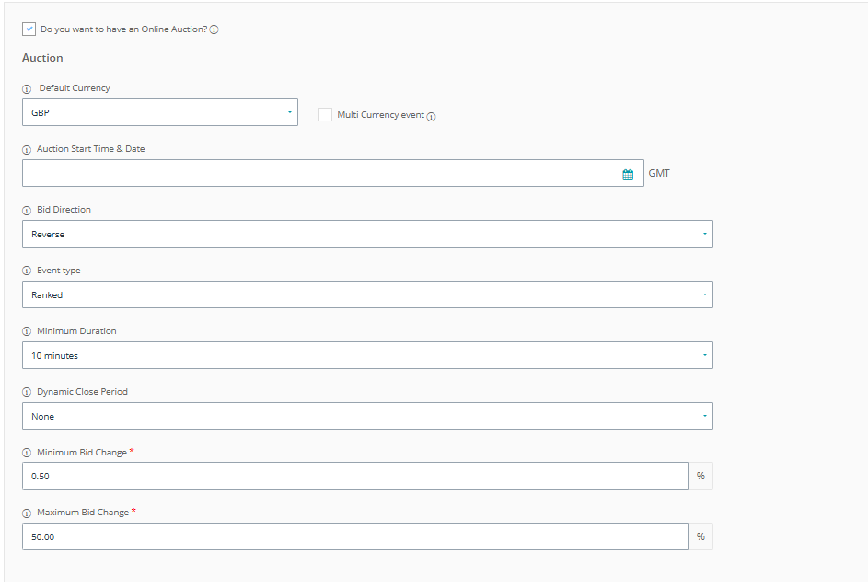Click info icon for Minimum Bid Change

(27, 453)
